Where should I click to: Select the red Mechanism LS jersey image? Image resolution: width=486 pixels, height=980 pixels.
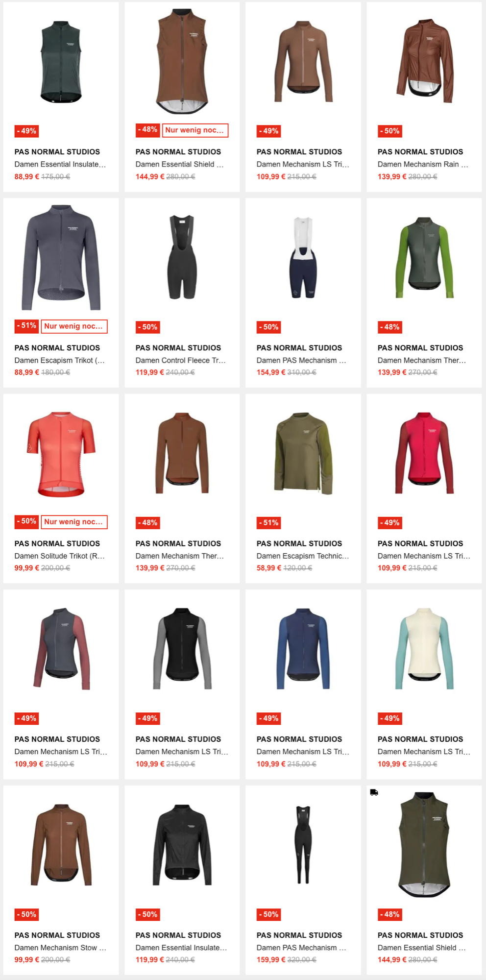coord(424,453)
